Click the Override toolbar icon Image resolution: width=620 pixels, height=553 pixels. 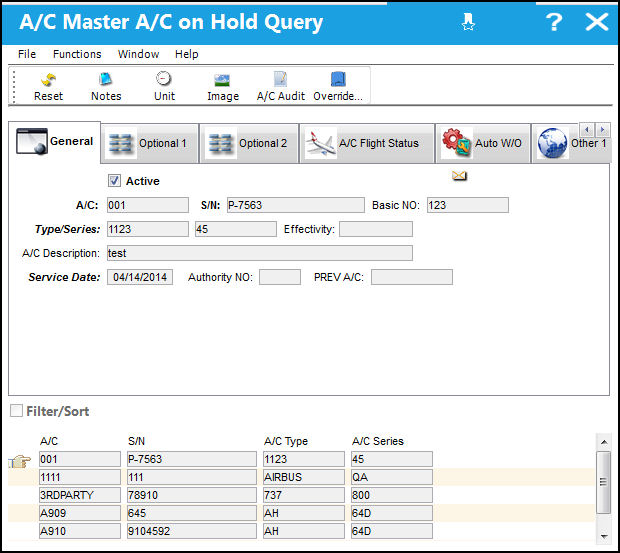pyautogui.click(x=338, y=79)
